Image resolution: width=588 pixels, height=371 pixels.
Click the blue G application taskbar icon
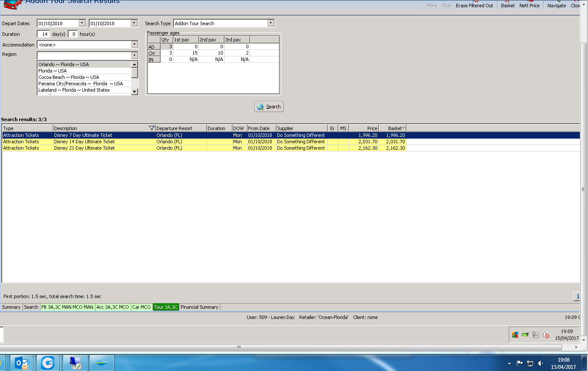coord(48,363)
